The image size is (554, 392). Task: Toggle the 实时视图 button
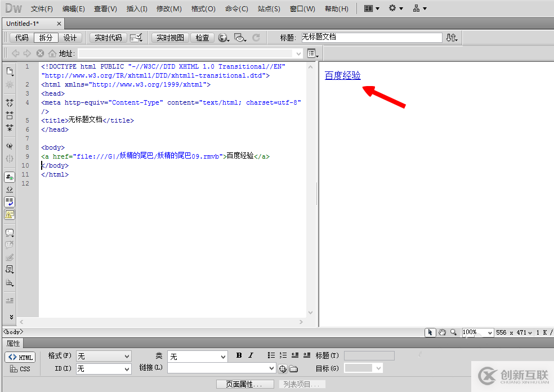coord(170,38)
